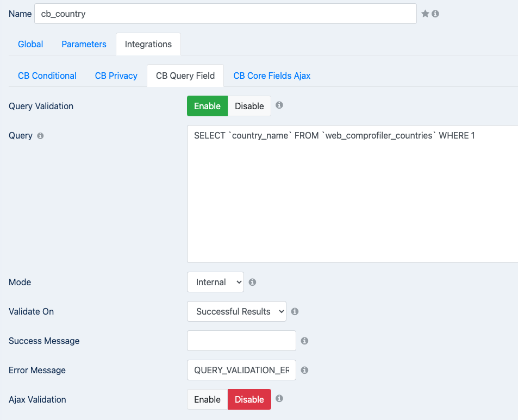Switch to the Global tab
Screen dimensions: 518x420
point(30,44)
